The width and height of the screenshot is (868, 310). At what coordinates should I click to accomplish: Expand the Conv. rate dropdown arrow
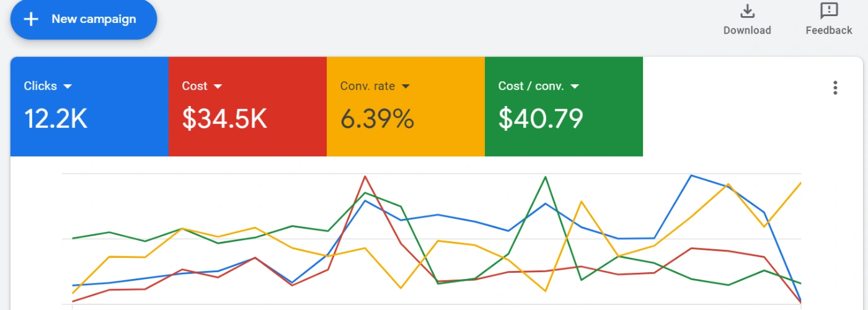pos(405,86)
